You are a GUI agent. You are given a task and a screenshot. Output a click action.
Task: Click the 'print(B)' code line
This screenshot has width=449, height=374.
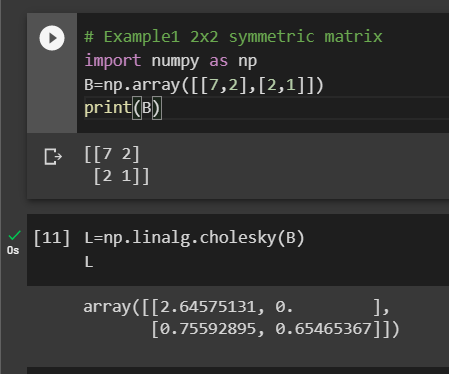(123, 108)
